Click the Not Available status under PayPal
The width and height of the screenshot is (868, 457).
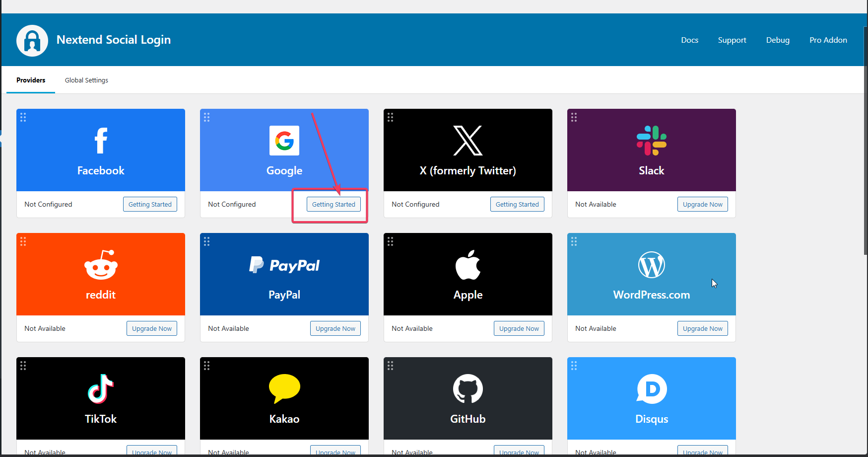pyautogui.click(x=228, y=328)
